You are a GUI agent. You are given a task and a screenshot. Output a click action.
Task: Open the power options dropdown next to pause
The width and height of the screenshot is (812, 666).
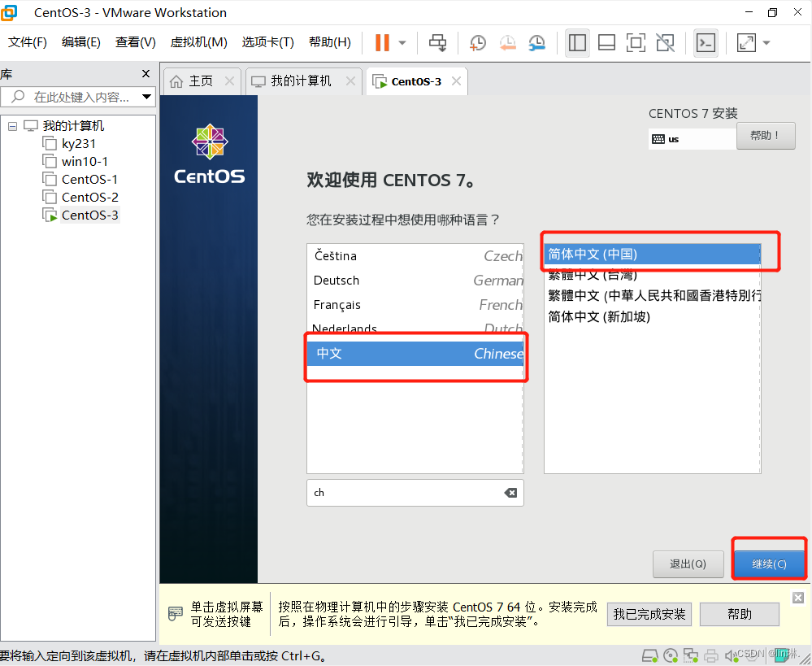point(402,43)
